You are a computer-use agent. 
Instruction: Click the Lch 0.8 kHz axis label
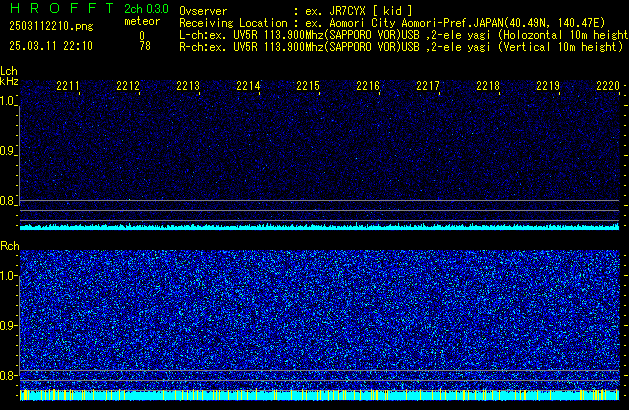(x=7, y=201)
